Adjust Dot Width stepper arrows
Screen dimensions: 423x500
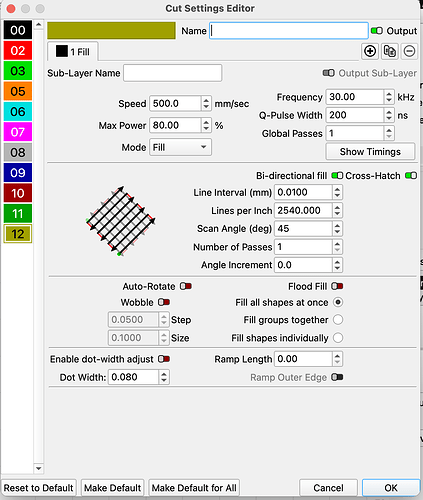(164, 377)
